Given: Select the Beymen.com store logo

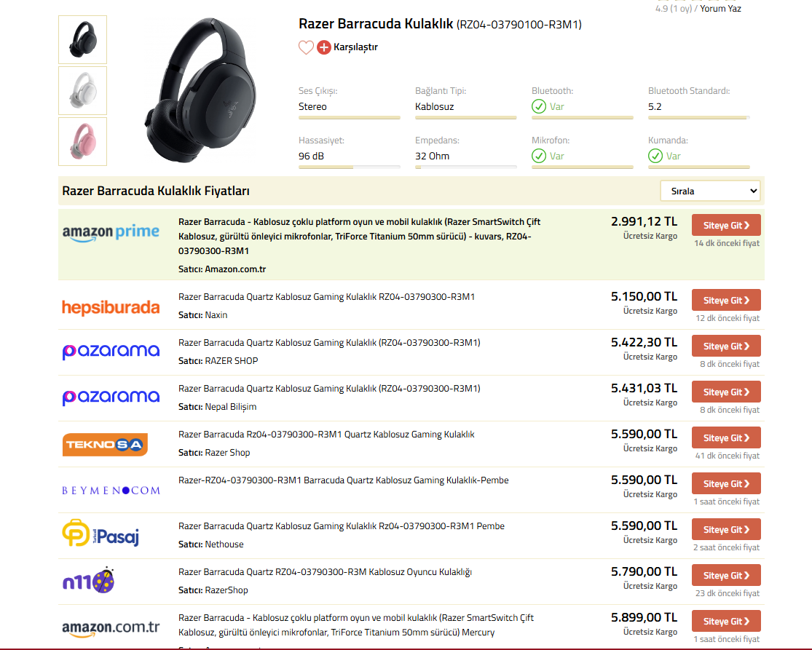Looking at the screenshot, I should [x=111, y=490].
